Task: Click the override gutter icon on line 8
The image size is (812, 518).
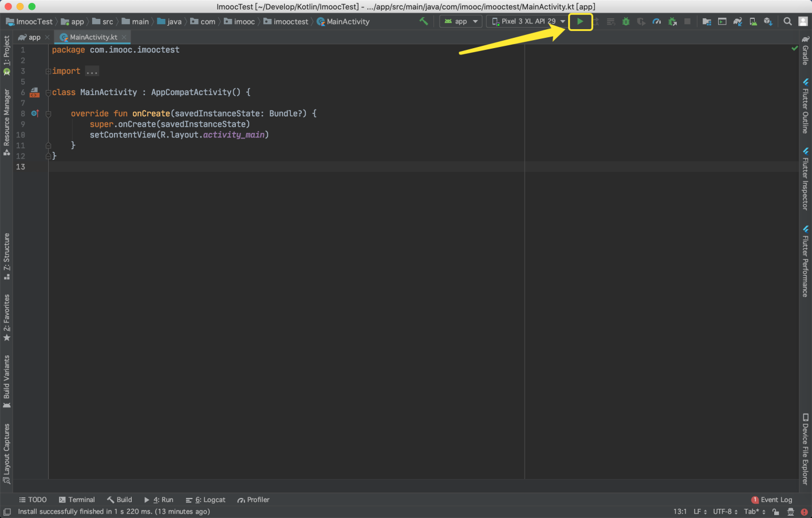Action: point(35,113)
